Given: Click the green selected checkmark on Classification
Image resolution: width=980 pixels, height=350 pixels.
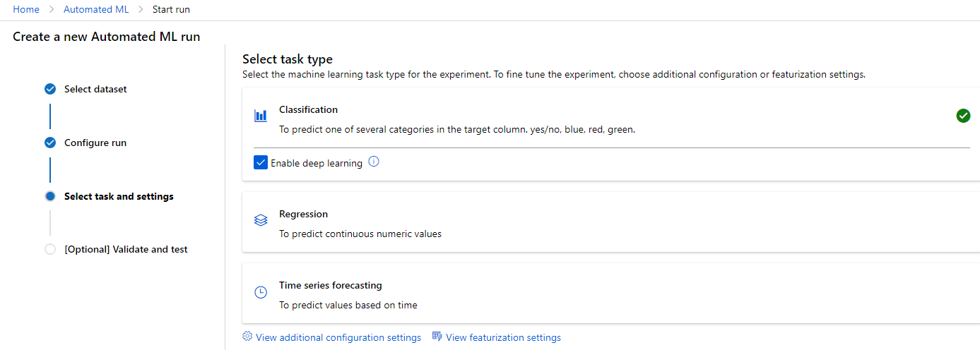Looking at the screenshot, I should pos(963,116).
